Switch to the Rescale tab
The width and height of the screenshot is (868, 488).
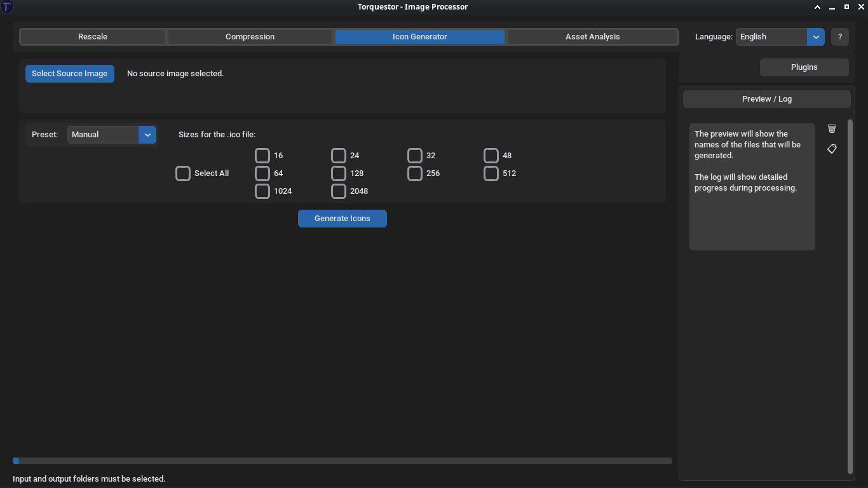pos(92,36)
